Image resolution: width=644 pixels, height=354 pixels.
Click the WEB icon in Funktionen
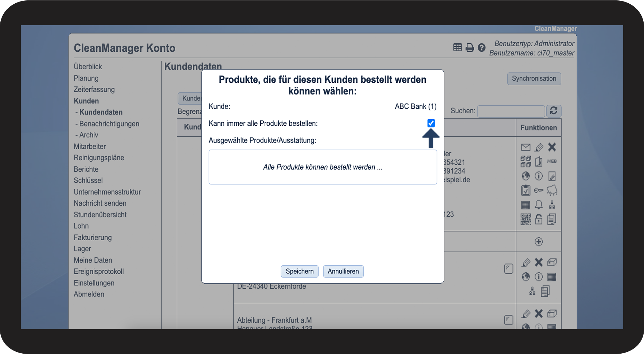[552, 162]
